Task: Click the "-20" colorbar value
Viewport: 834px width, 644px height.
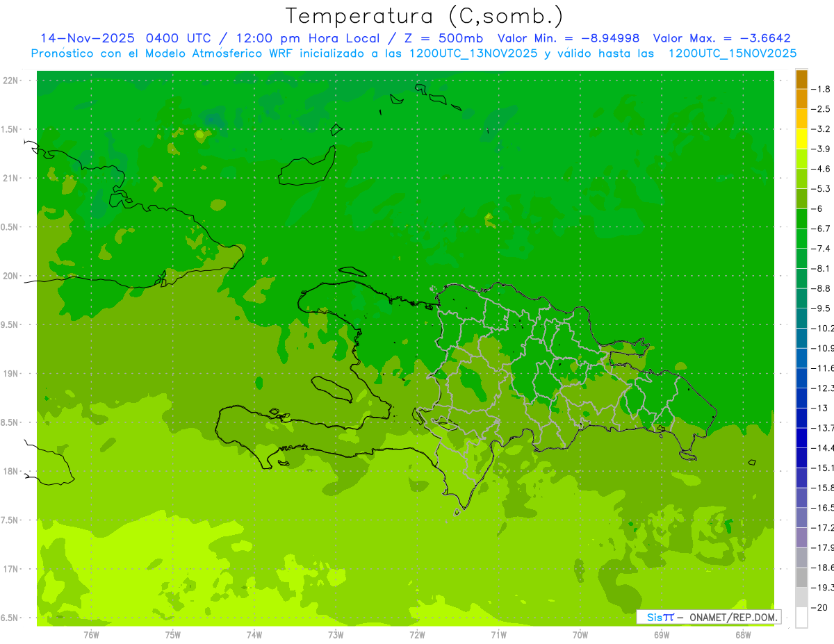Action: coord(819,607)
